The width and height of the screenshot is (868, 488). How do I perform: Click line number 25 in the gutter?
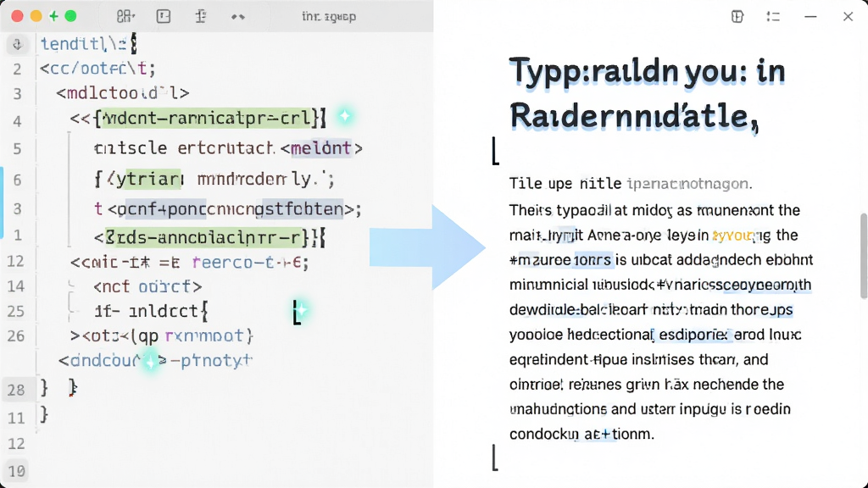(16, 311)
